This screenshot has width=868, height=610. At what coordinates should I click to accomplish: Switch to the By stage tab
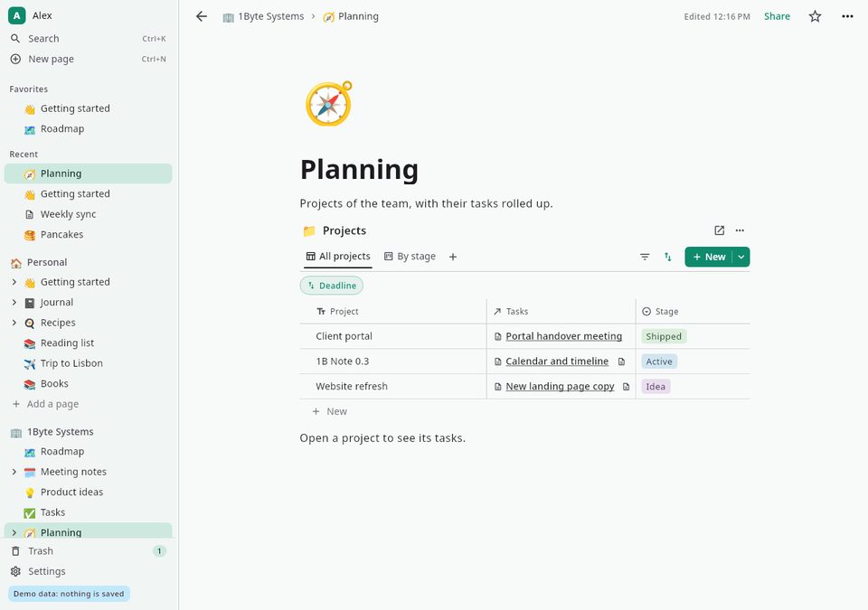click(410, 257)
